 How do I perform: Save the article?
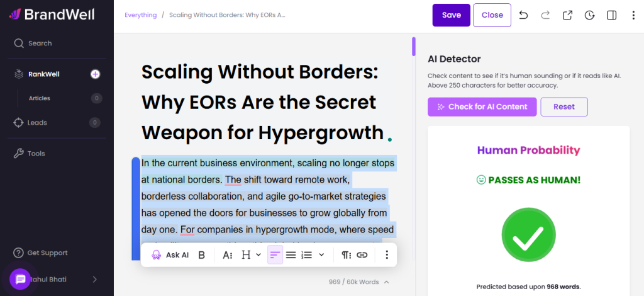(451, 15)
